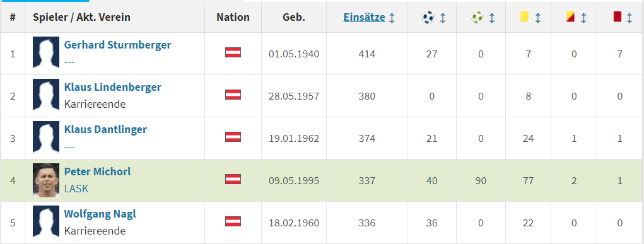Click Austria flag in Wolfgang Nagl row
The height and width of the screenshot is (244, 644).
click(233, 221)
